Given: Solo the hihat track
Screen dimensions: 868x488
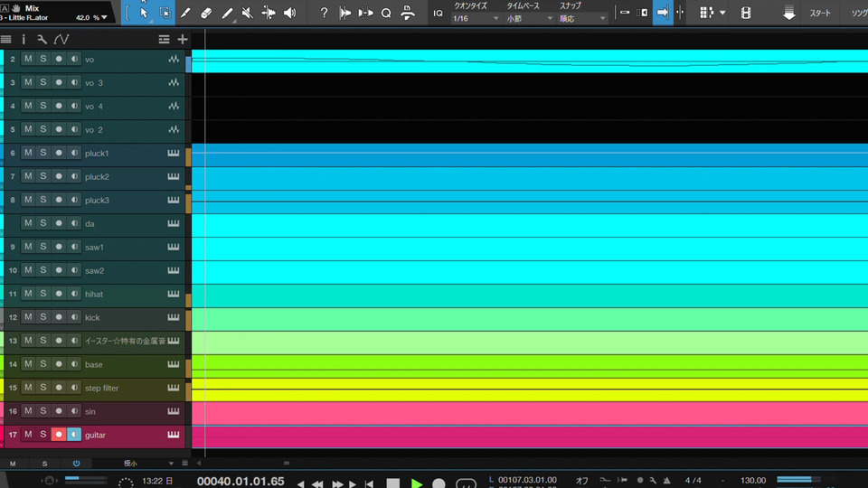Looking at the screenshot, I should tap(42, 294).
